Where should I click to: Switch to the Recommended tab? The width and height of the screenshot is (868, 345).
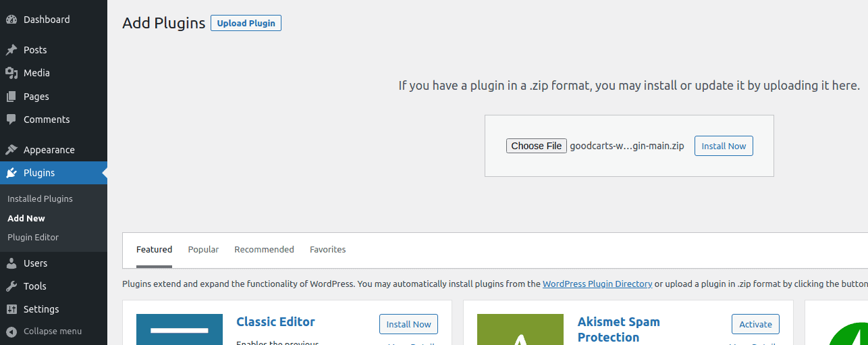(x=264, y=250)
